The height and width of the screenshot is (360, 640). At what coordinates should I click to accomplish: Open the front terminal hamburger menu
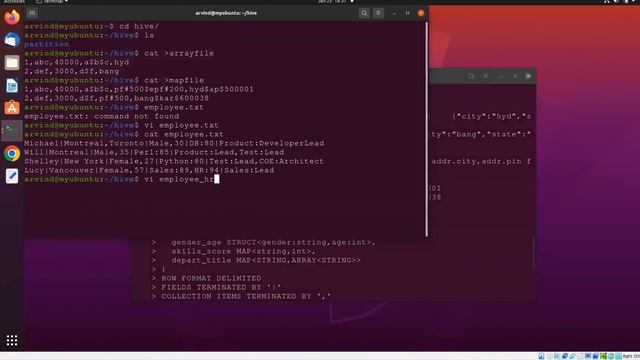[x=378, y=13]
